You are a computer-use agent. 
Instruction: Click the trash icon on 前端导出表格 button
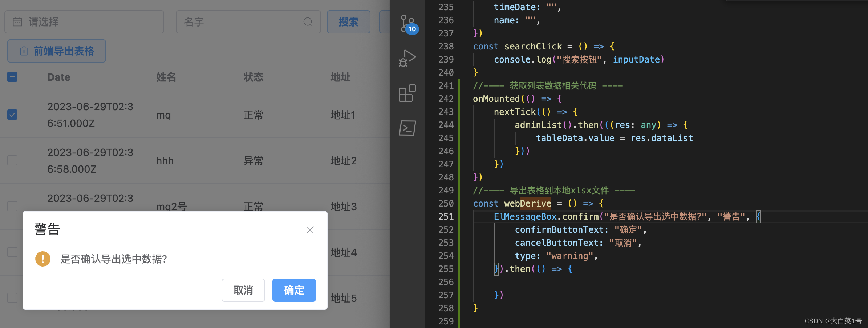click(24, 51)
